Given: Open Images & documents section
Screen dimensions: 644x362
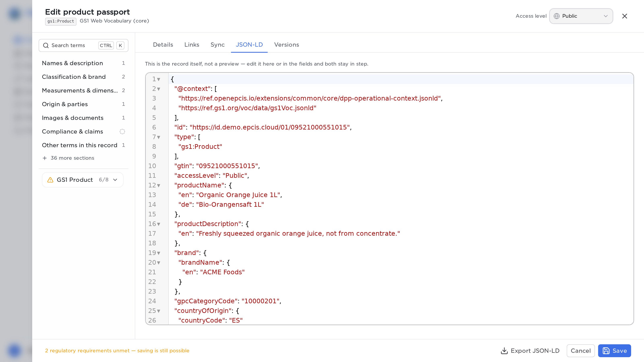Looking at the screenshot, I should 84,118.
